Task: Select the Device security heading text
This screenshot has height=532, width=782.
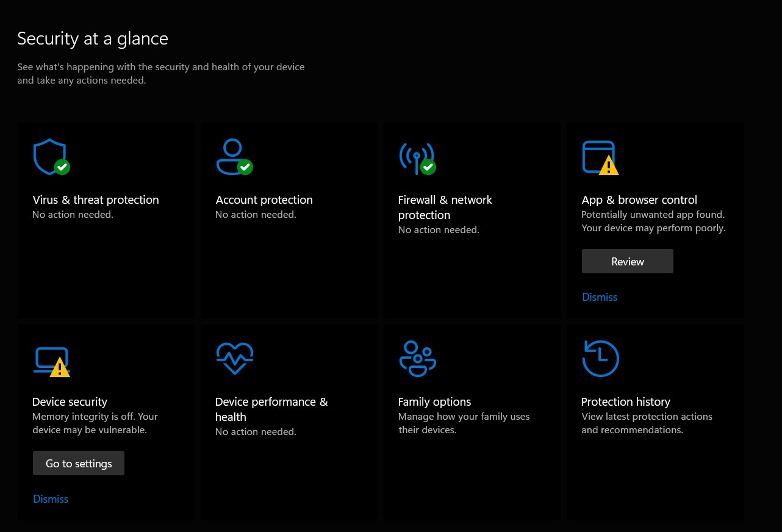Action: point(70,402)
